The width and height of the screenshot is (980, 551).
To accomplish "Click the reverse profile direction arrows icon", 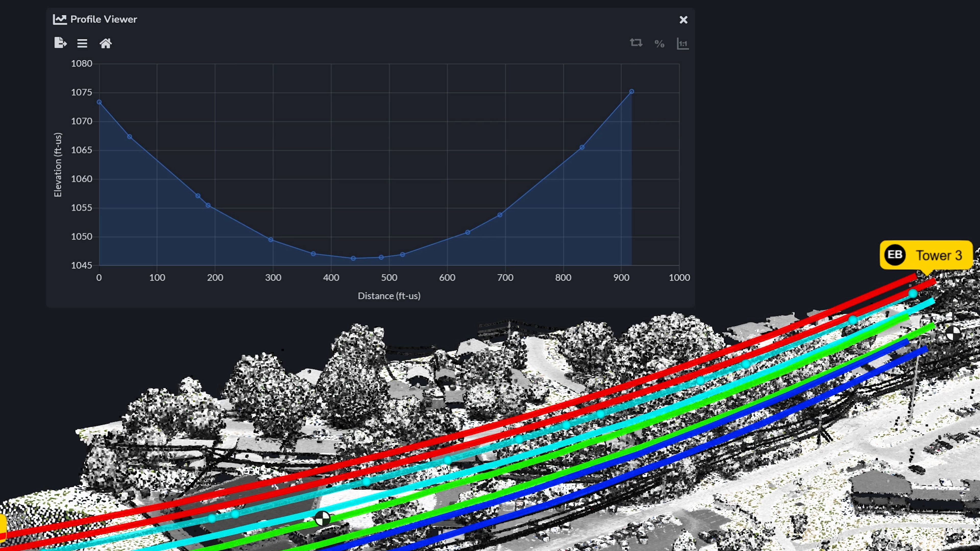I will 636,43.
